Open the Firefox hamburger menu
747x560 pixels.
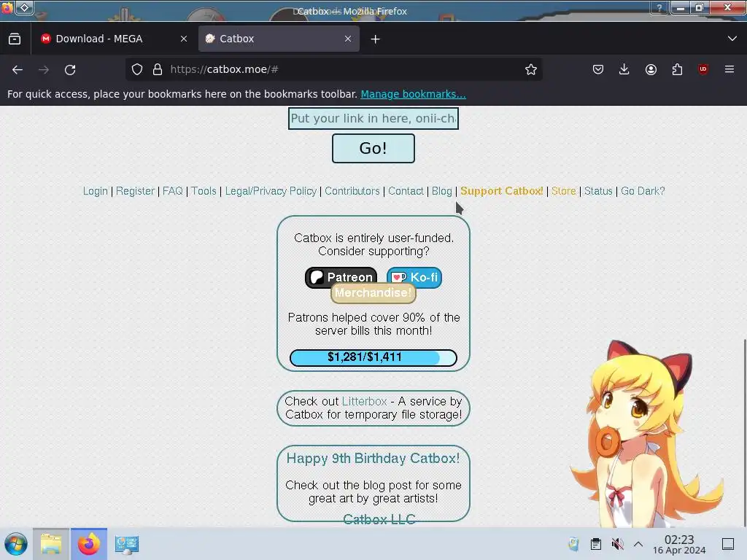coord(729,69)
